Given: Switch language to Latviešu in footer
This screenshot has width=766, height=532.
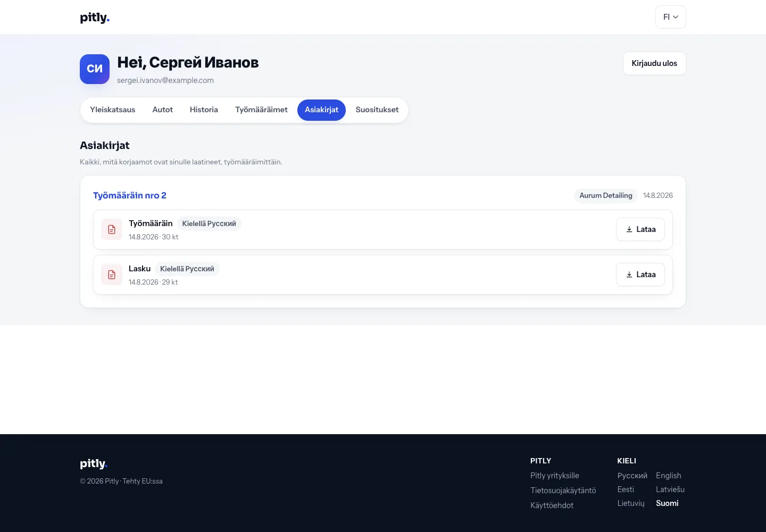Looking at the screenshot, I should tap(670, 489).
